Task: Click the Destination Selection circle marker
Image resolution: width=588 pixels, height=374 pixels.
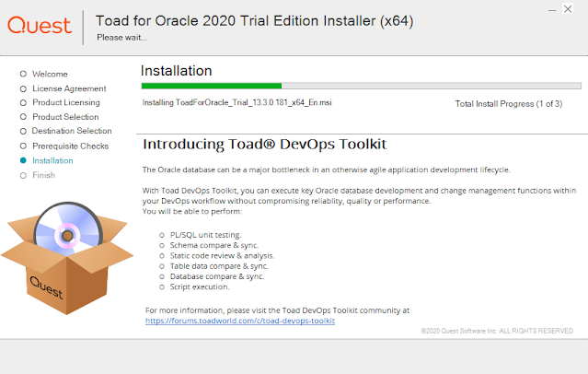Action: click(23, 131)
